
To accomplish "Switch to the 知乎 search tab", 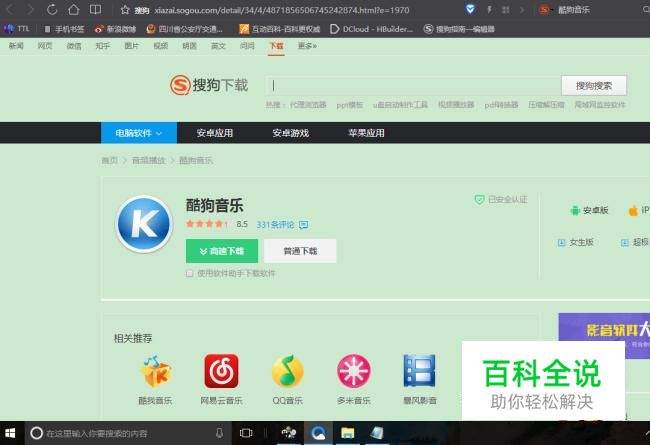I will click(x=102, y=46).
